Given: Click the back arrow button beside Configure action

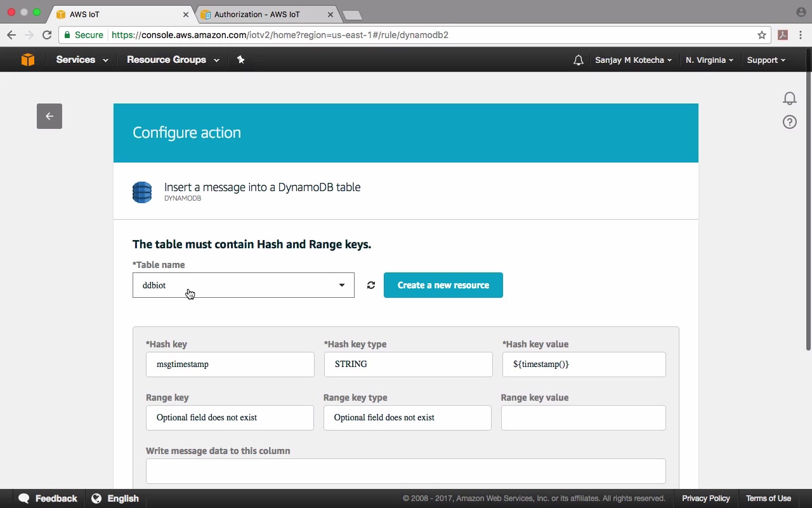Looking at the screenshot, I should tap(49, 116).
